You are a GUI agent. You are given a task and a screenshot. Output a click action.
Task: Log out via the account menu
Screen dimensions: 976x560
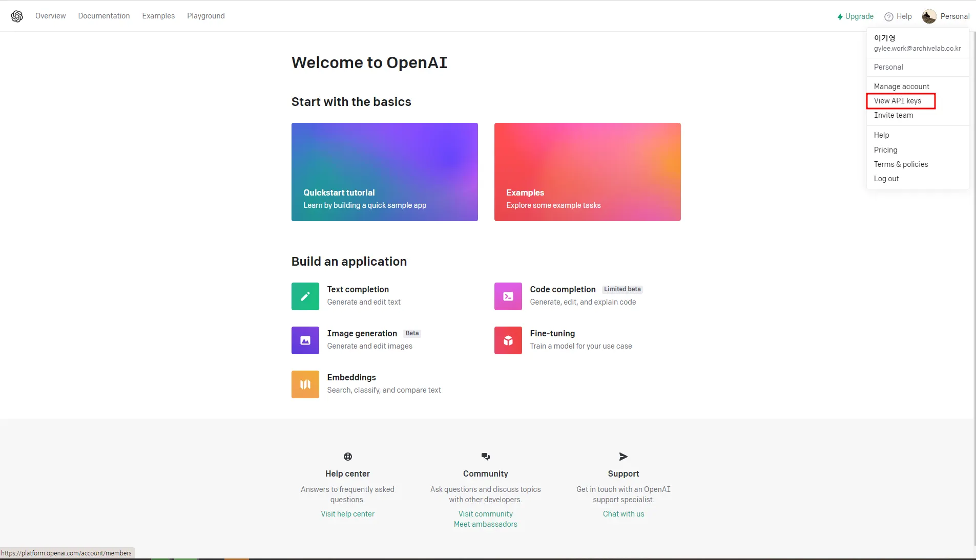[886, 179]
